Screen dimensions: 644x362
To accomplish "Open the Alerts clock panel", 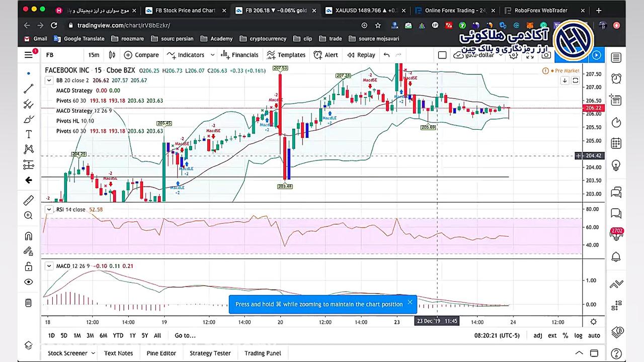I will click(616, 78).
